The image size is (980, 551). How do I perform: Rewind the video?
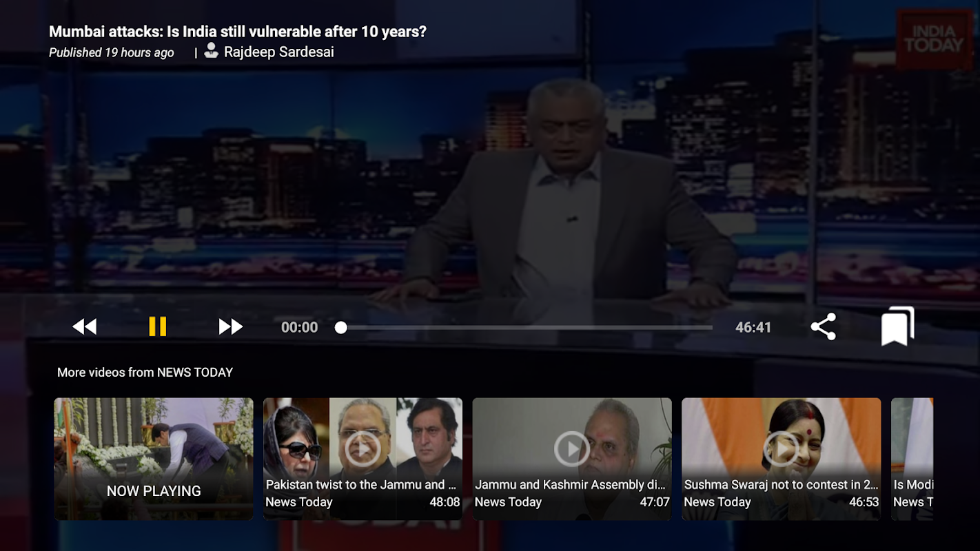click(85, 326)
